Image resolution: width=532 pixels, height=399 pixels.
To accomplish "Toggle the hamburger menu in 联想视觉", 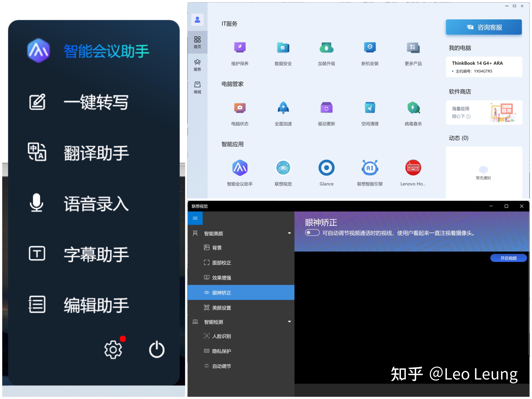I will (195, 218).
